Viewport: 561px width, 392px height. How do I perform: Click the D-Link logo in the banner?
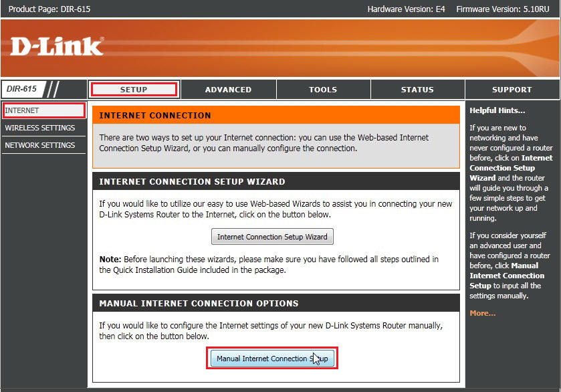pyautogui.click(x=57, y=47)
